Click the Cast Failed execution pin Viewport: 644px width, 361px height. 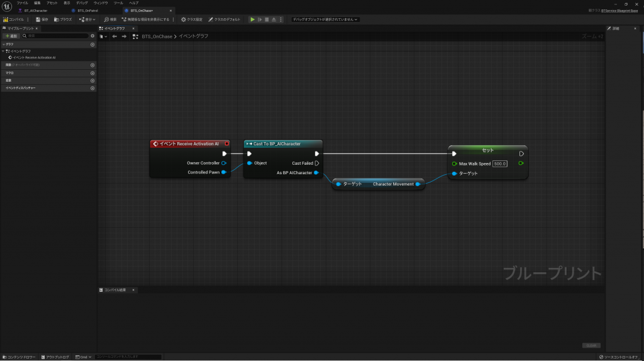tap(317, 163)
